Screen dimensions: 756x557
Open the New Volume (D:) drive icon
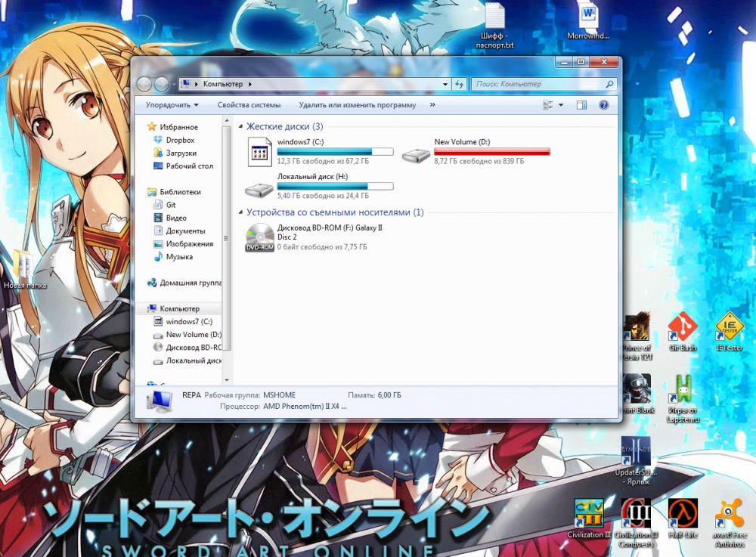[x=416, y=155]
